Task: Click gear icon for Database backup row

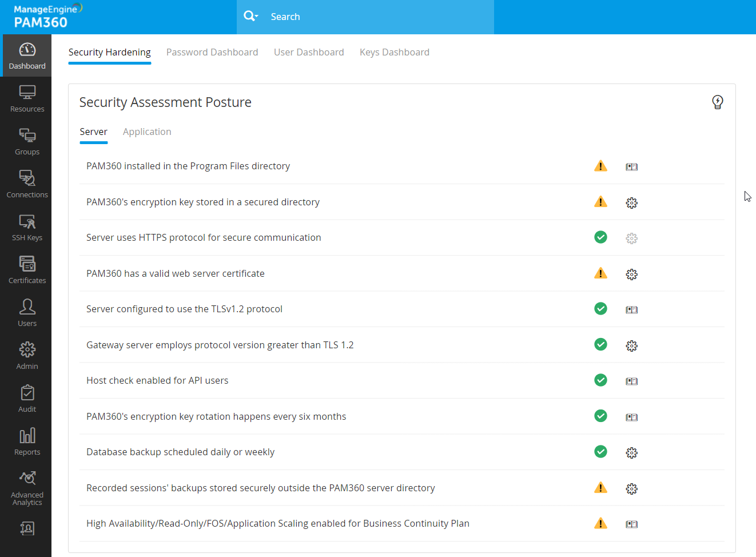Action: point(631,453)
